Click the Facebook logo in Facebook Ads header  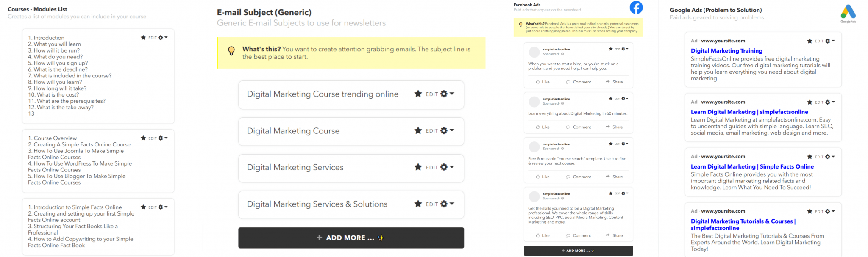[636, 7]
